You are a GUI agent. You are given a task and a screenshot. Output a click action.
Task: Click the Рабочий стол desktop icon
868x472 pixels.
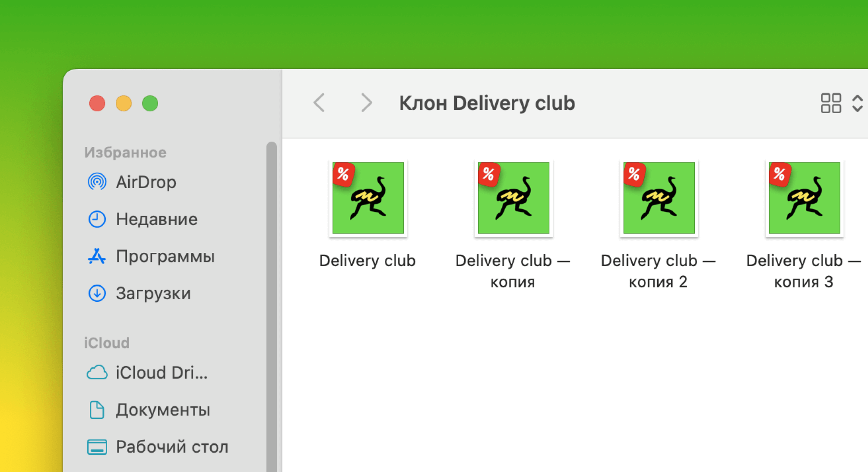[x=97, y=447]
